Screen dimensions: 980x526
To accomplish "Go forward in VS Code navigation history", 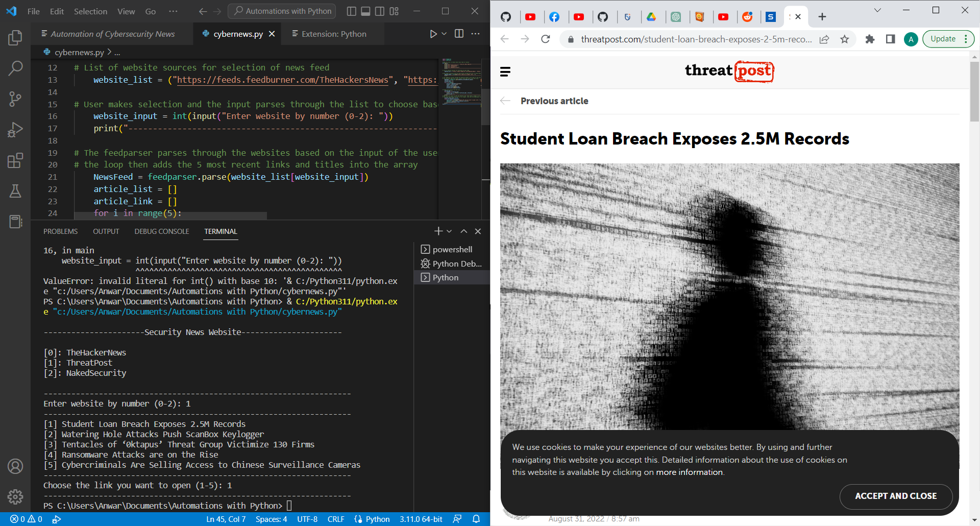I will pyautogui.click(x=217, y=11).
